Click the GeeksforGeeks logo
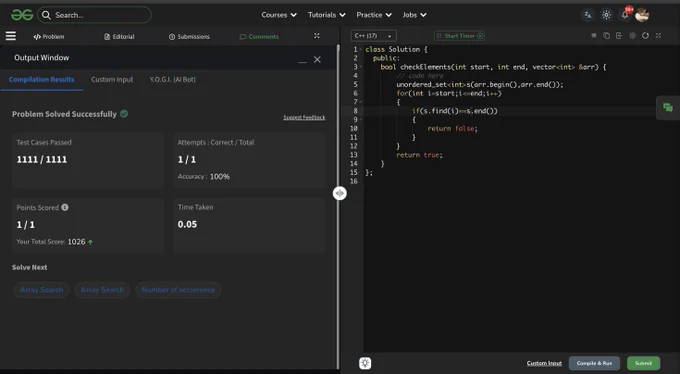 pos(22,15)
